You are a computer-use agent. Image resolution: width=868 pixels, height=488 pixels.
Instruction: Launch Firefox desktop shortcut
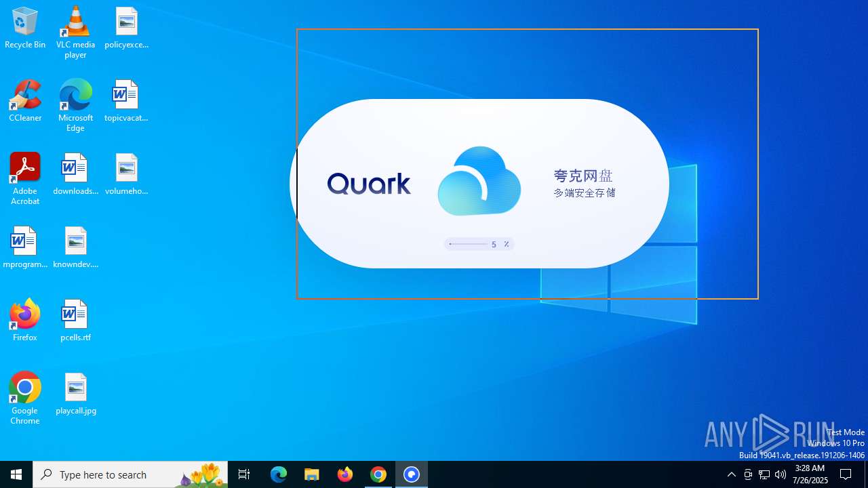coord(25,320)
